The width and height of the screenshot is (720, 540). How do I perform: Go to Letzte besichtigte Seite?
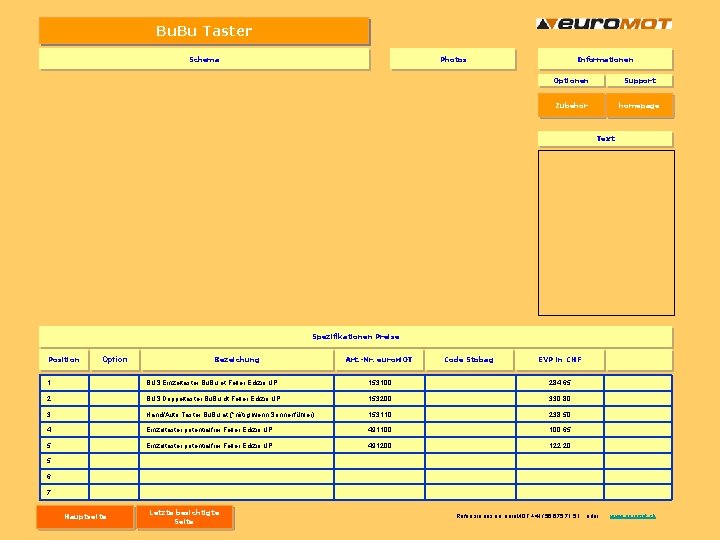point(185,517)
